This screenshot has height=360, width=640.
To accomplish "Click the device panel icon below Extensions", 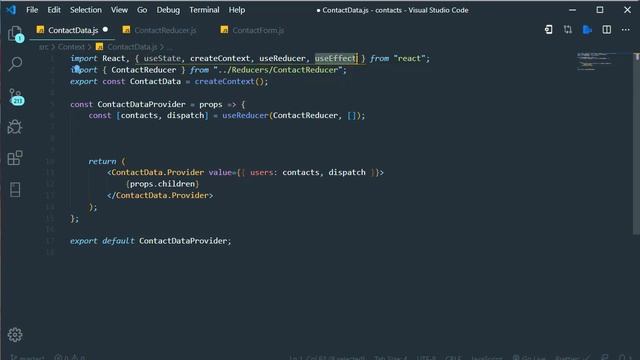I will (x=15, y=189).
